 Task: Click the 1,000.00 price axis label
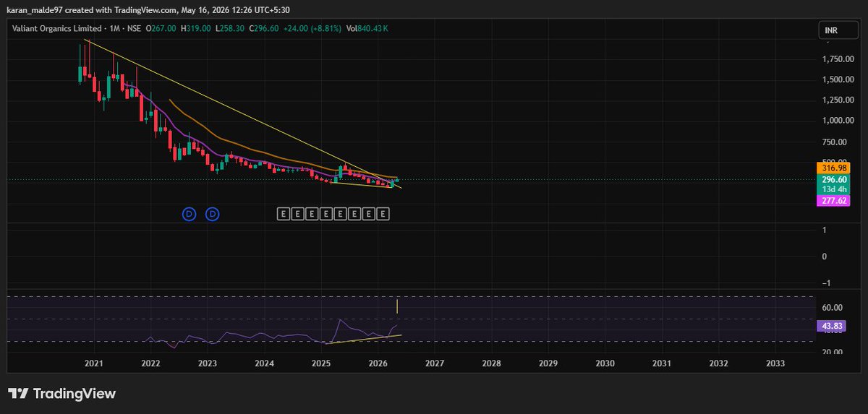pos(838,121)
